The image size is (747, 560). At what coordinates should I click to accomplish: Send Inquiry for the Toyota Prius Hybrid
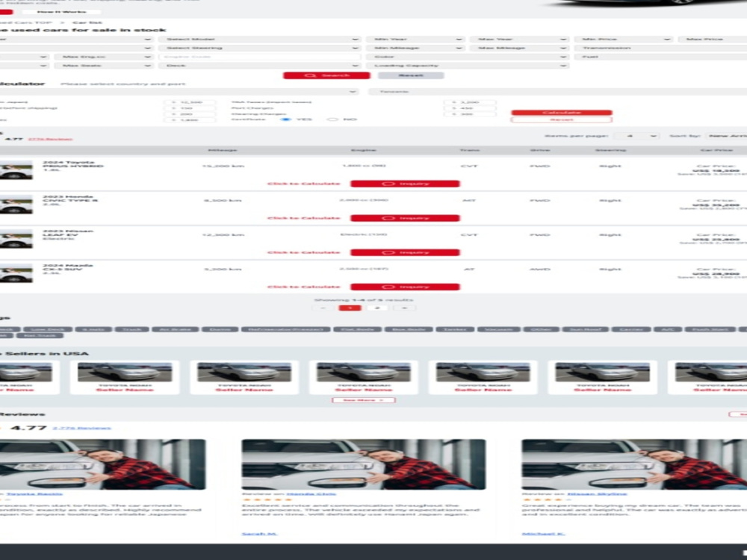pyautogui.click(x=406, y=184)
